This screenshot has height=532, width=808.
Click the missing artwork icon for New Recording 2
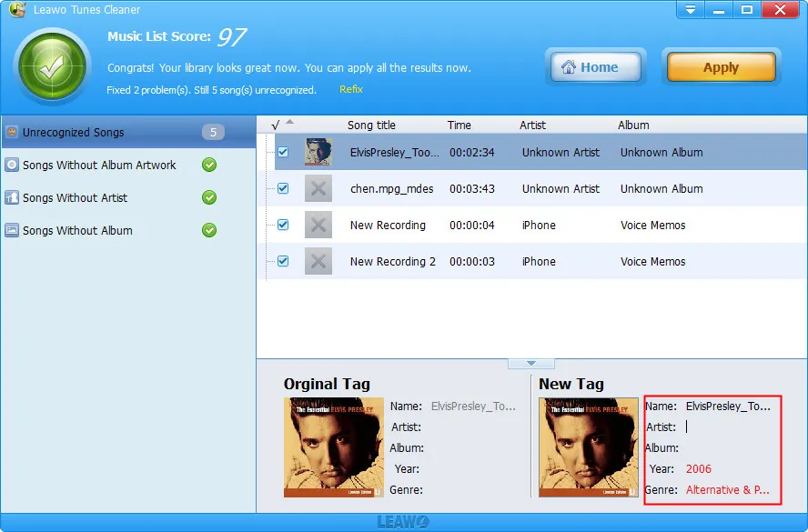[x=318, y=261]
